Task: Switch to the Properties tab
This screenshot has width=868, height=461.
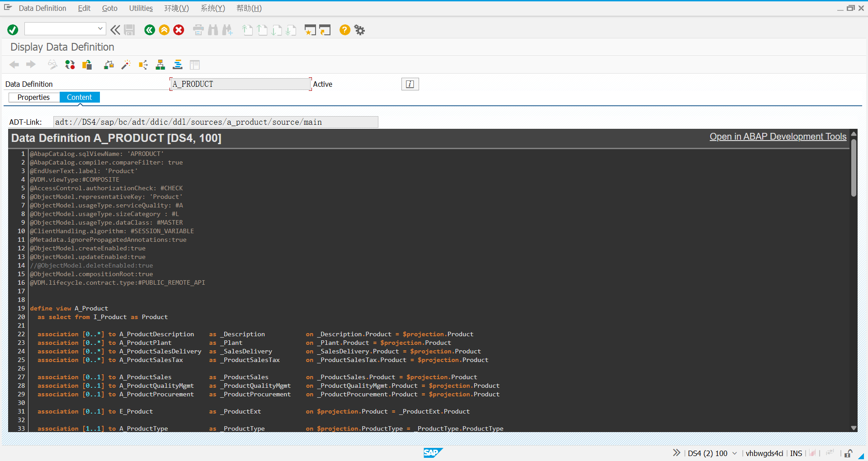Action: pos(34,97)
